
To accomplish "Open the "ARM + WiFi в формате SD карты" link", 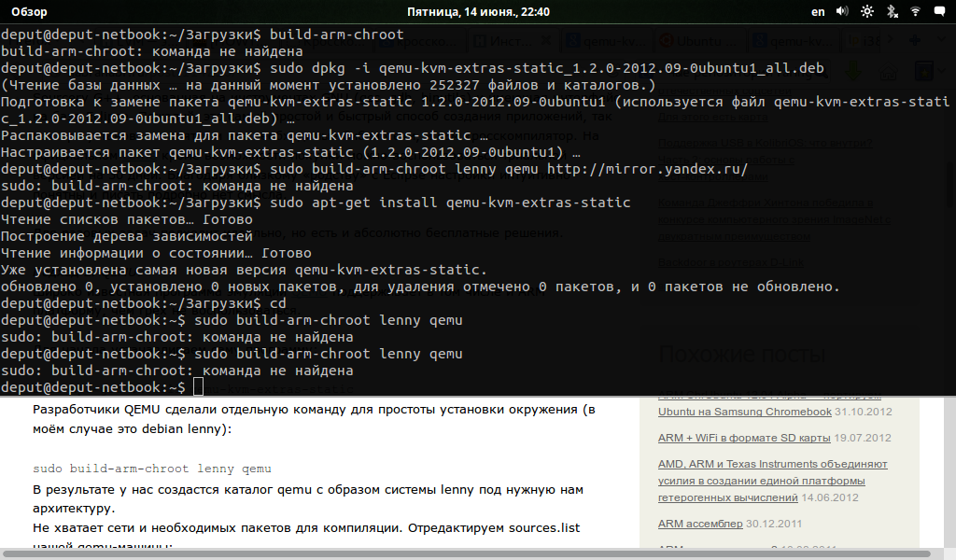I will 744,438.
